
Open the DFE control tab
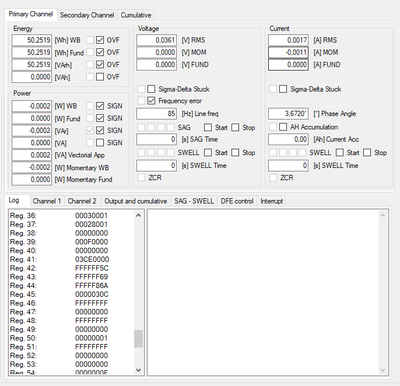tap(237, 201)
